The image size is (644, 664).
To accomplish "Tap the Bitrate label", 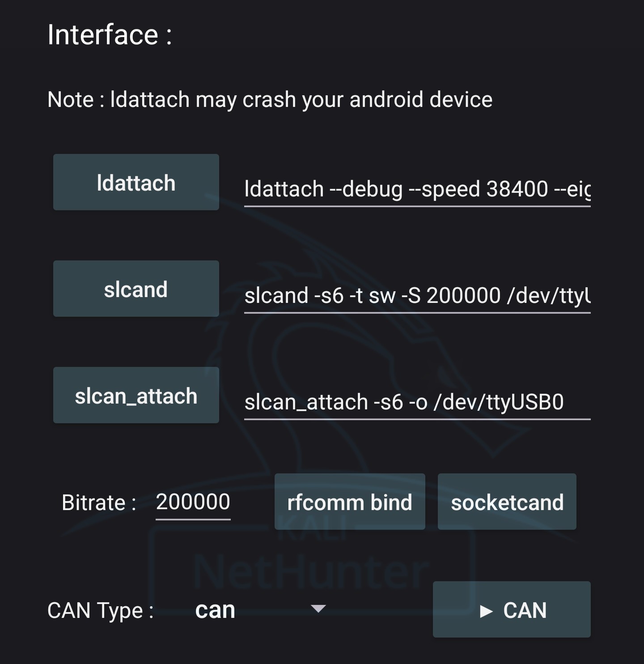I will (99, 502).
